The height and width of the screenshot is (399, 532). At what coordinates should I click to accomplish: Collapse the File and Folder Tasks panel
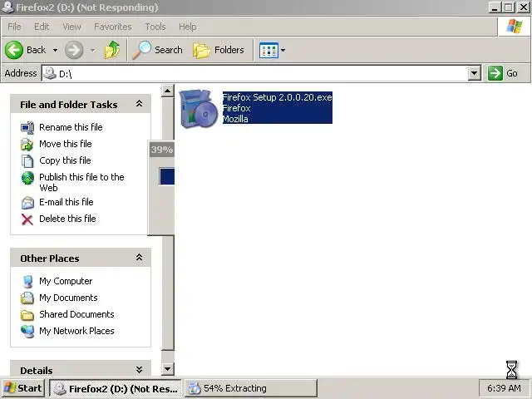pyautogui.click(x=139, y=104)
